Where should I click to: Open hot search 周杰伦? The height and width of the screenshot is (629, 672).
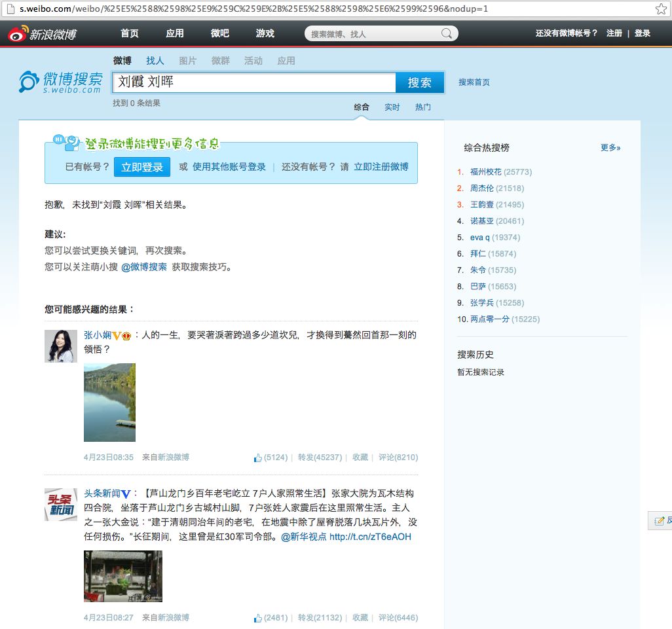click(481, 188)
